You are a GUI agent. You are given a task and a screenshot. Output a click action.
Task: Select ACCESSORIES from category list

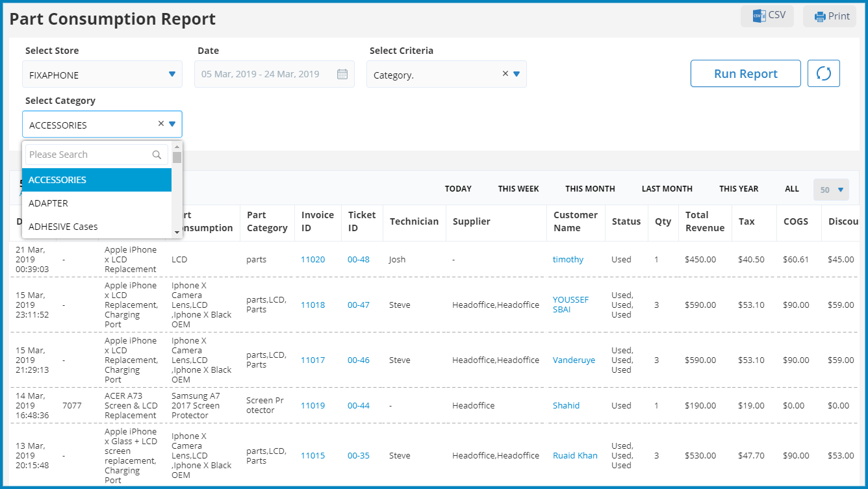(97, 180)
